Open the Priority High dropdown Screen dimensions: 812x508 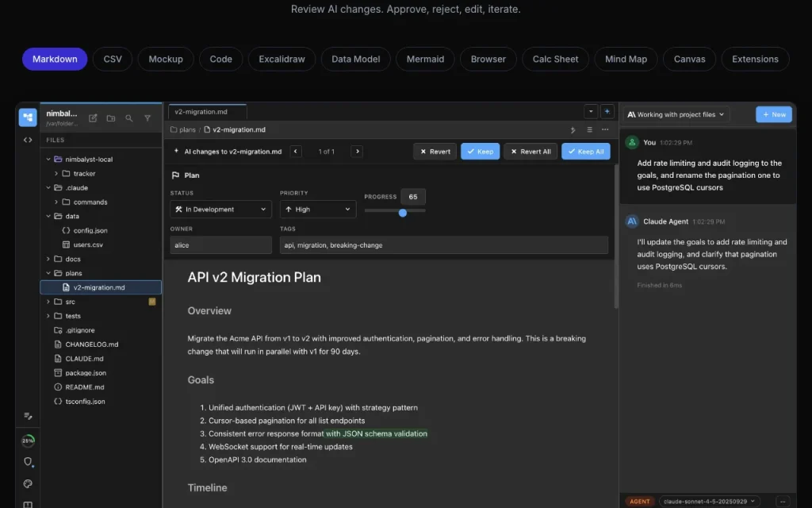coord(318,210)
